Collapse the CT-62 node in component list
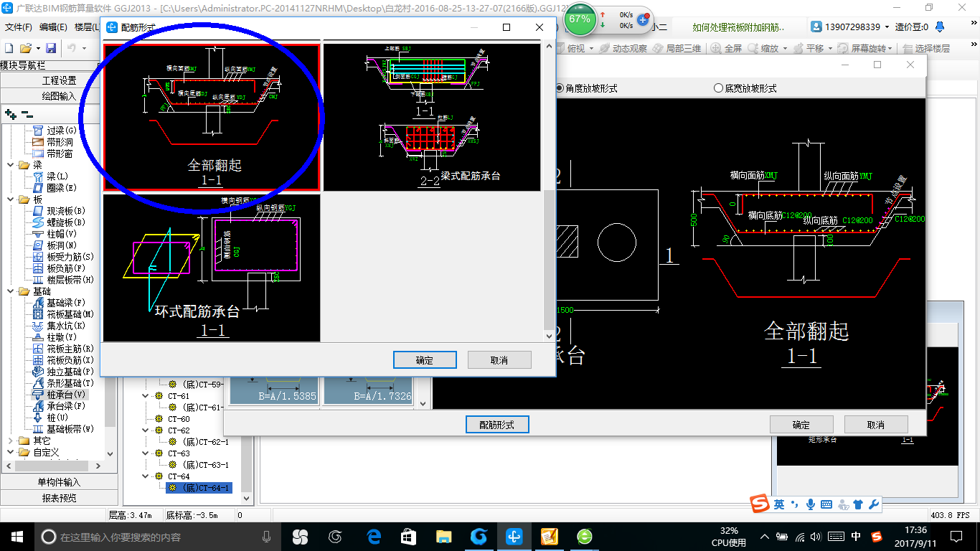 point(146,430)
